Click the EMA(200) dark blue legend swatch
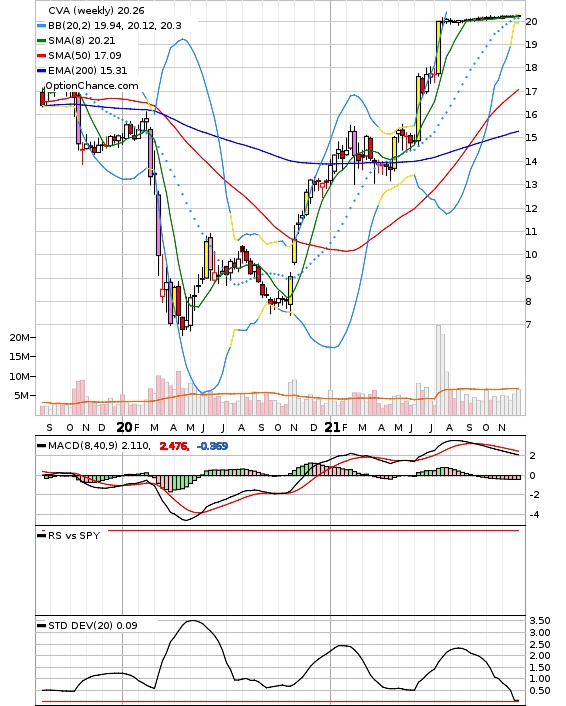566x706 pixels. [x=41, y=70]
